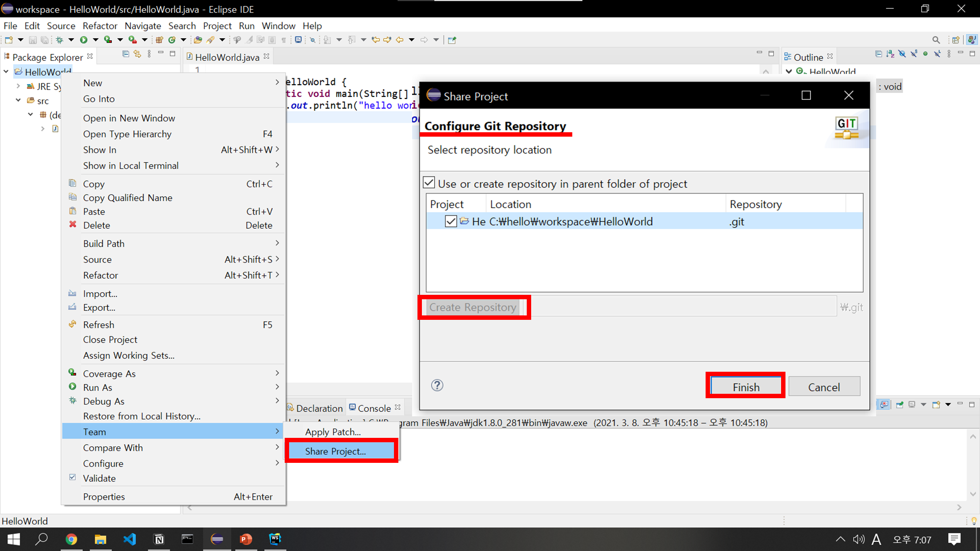Click the help question mark in Share Project
The height and width of the screenshot is (551, 980).
(x=437, y=385)
